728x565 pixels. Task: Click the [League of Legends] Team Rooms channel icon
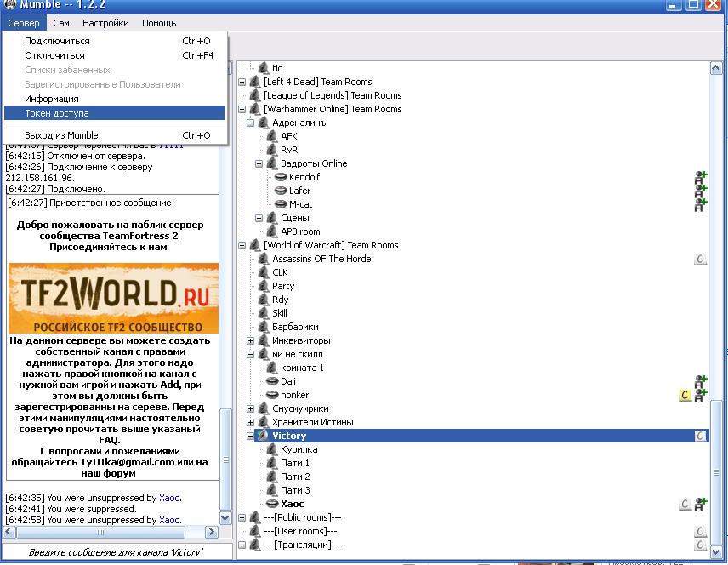(255, 95)
